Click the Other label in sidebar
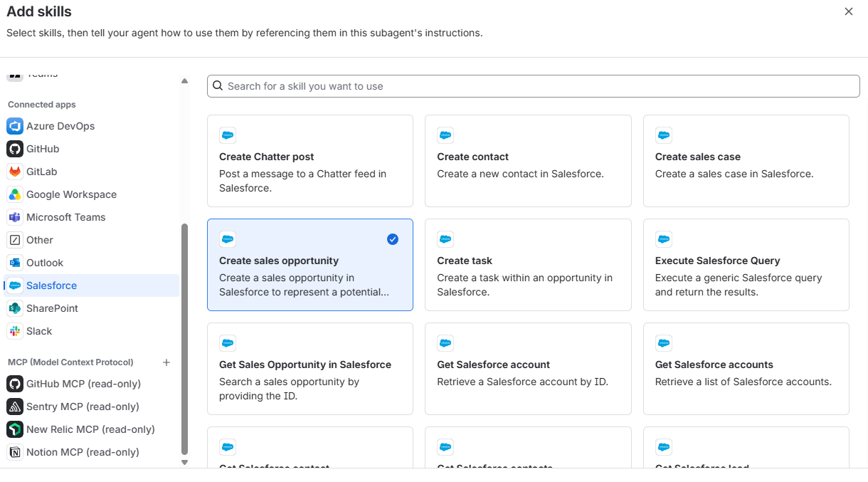This screenshot has width=868, height=482. [x=40, y=240]
